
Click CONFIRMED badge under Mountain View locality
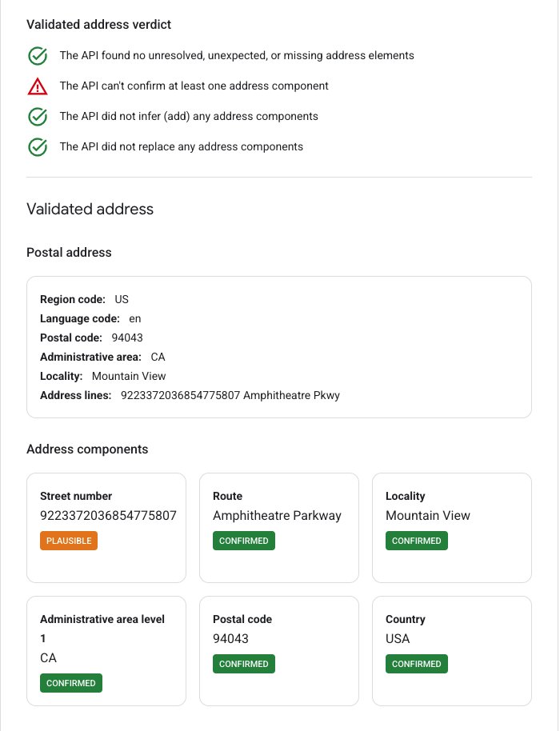(416, 541)
